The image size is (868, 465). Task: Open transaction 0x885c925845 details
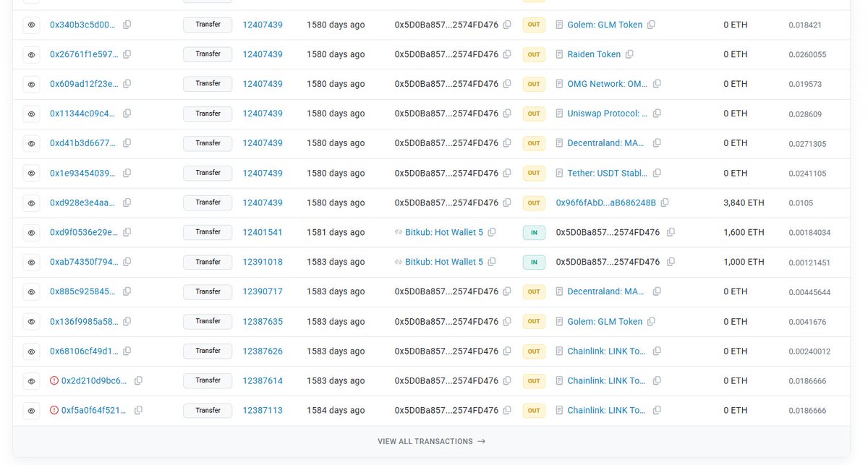82,291
